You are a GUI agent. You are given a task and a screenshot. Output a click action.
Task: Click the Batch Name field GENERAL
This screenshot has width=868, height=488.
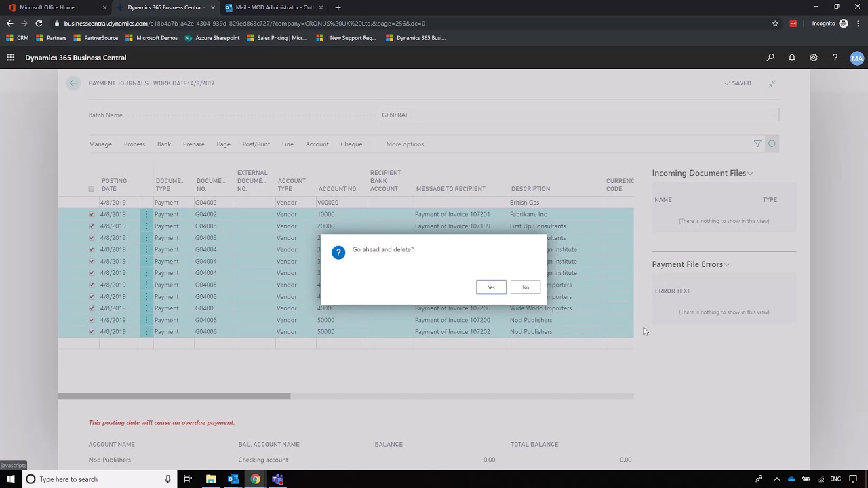(579, 115)
